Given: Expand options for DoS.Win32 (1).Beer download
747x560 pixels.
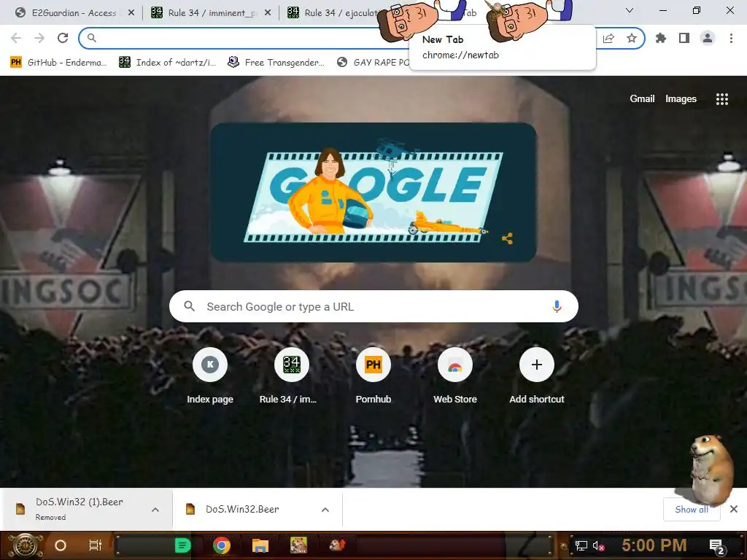Looking at the screenshot, I should pyautogui.click(x=155, y=510).
